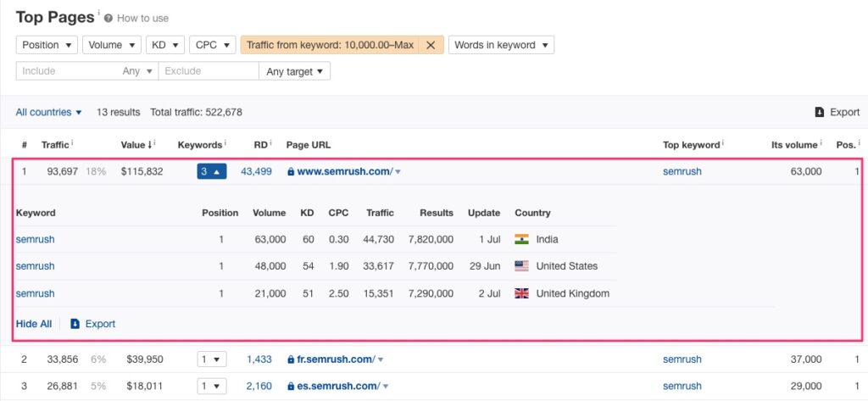Click the United Kingdom flag icon
868x401 pixels.
coord(521,293)
